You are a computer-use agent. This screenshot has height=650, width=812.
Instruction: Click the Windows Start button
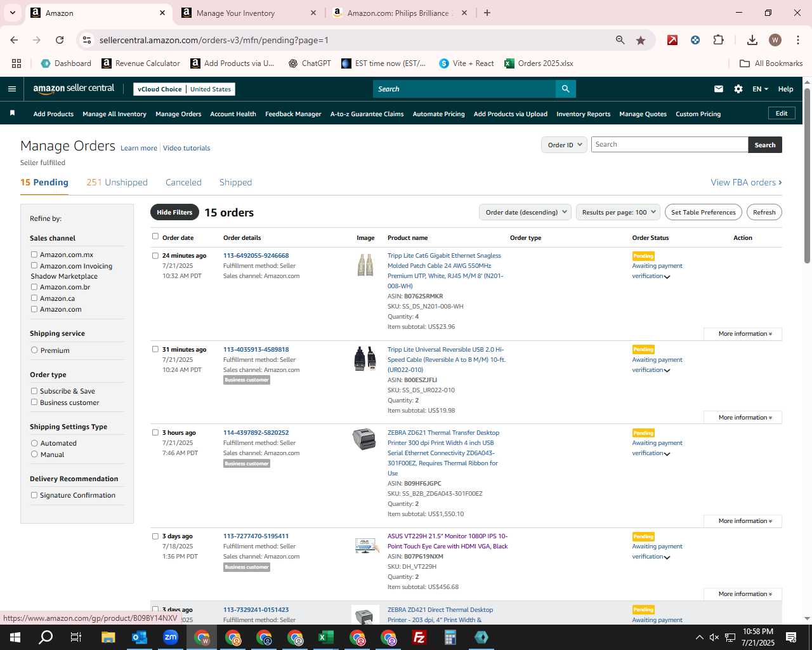pyautogui.click(x=15, y=637)
